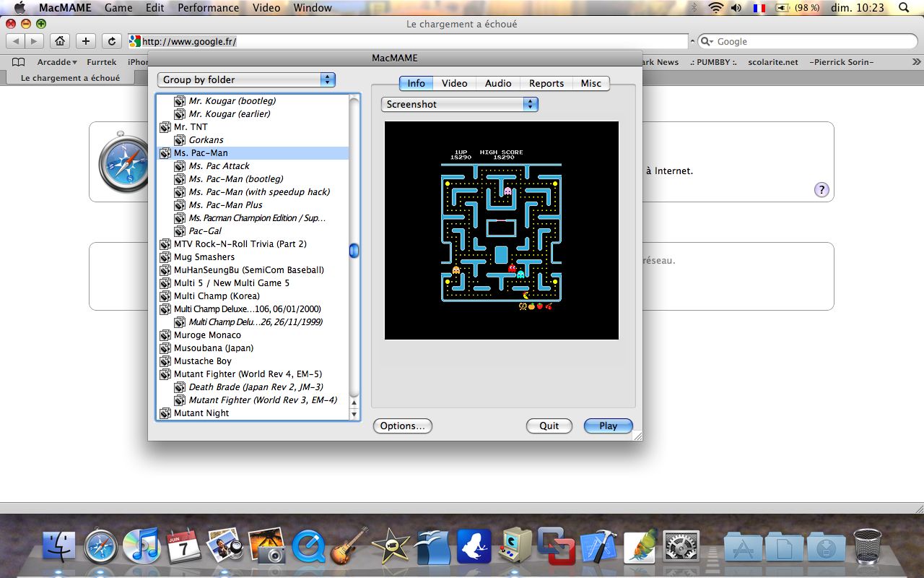Open the volume menu bar icon

[x=736, y=8]
